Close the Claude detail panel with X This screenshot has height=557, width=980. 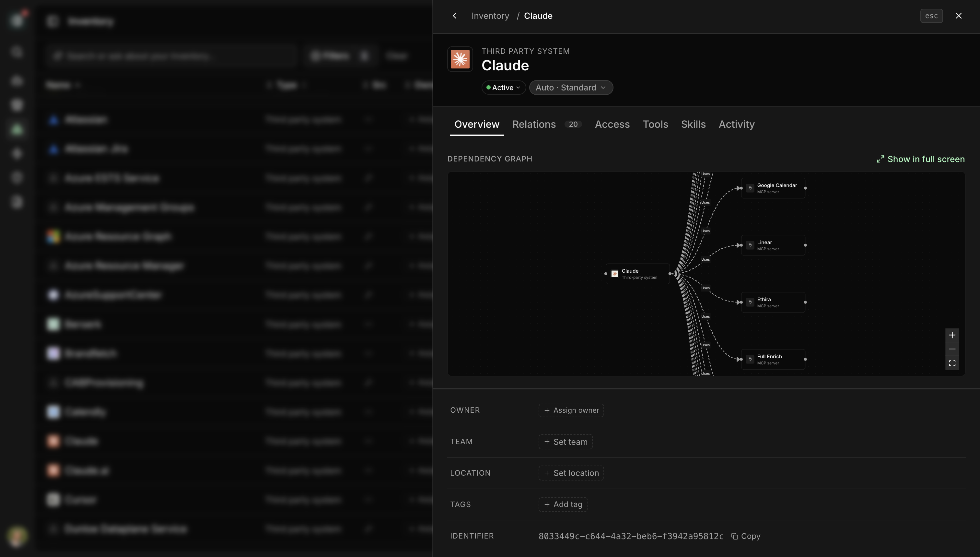[x=959, y=16]
